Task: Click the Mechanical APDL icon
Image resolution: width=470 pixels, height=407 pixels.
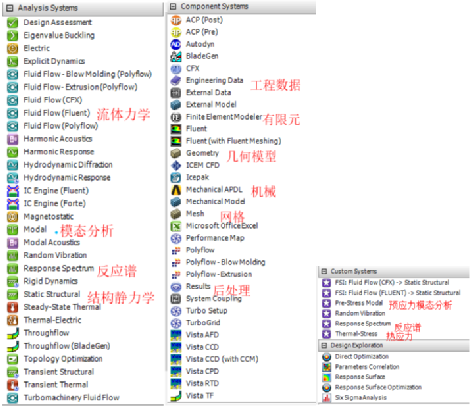Action: pos(176,190)
